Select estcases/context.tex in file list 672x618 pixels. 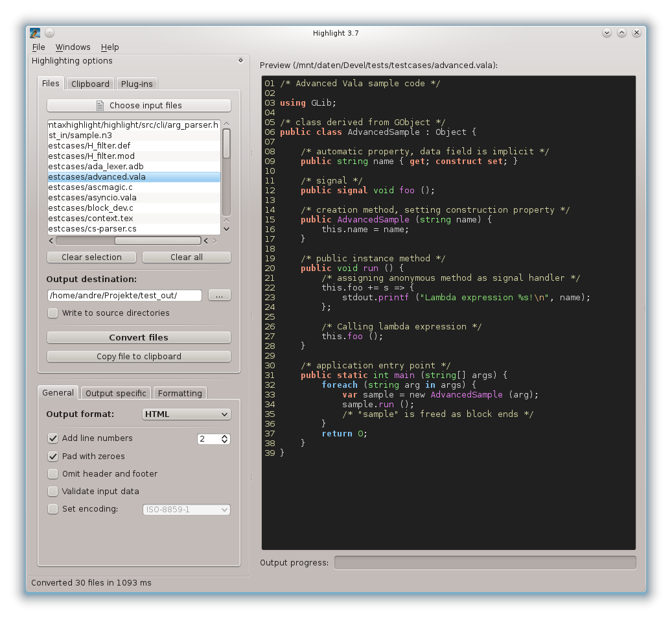[x=133, y=219]
